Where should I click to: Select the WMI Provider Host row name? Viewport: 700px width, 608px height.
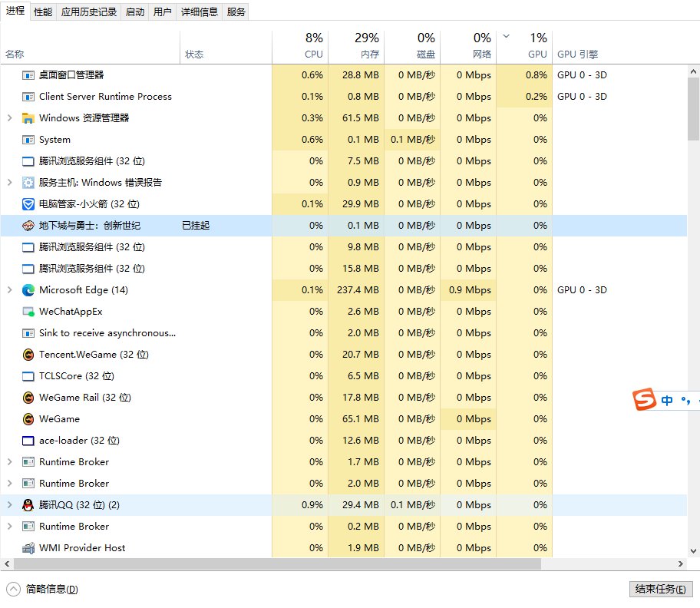[82, 547]
